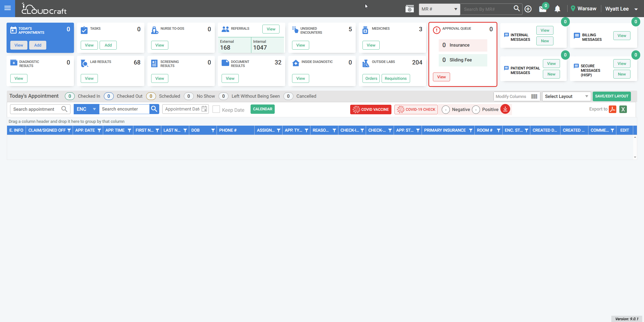Export appointments to Excel
The image size is (644, 322).
tap(623, 109)
